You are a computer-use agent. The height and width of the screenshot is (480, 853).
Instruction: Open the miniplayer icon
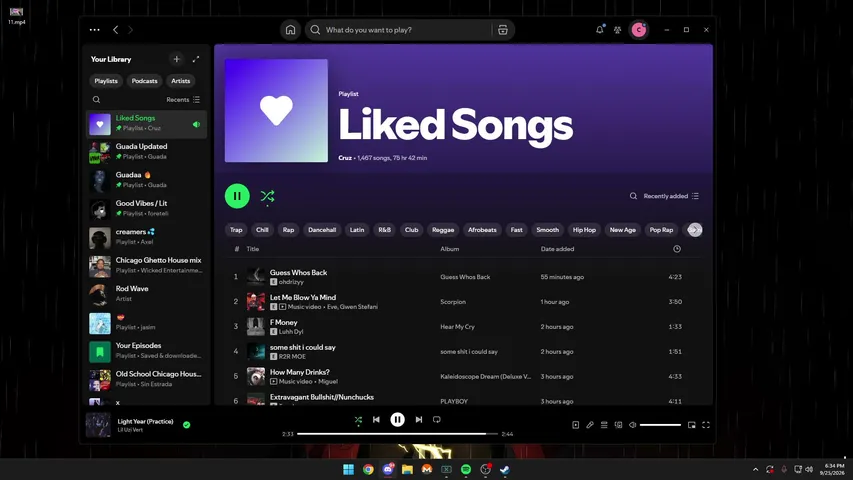(x=691, y=425)
